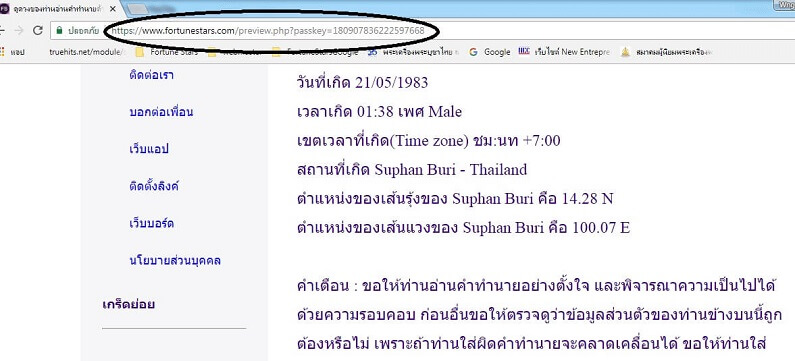Open เว็บบอร์ด sidebar link

tap(152, 223)
